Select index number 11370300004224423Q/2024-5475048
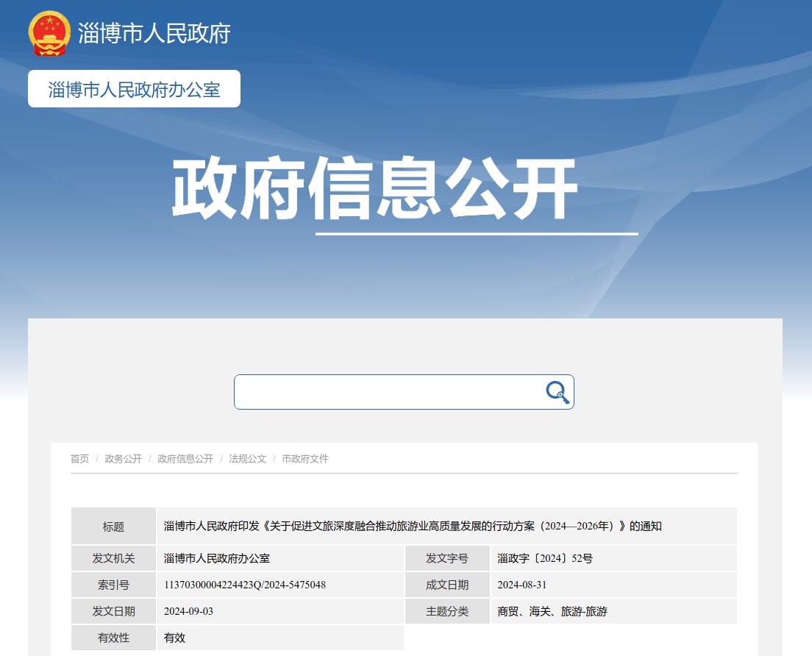Image resolution: width=812 pixels, height=656 pixels. pyautogui.click(x=245, y=585)
